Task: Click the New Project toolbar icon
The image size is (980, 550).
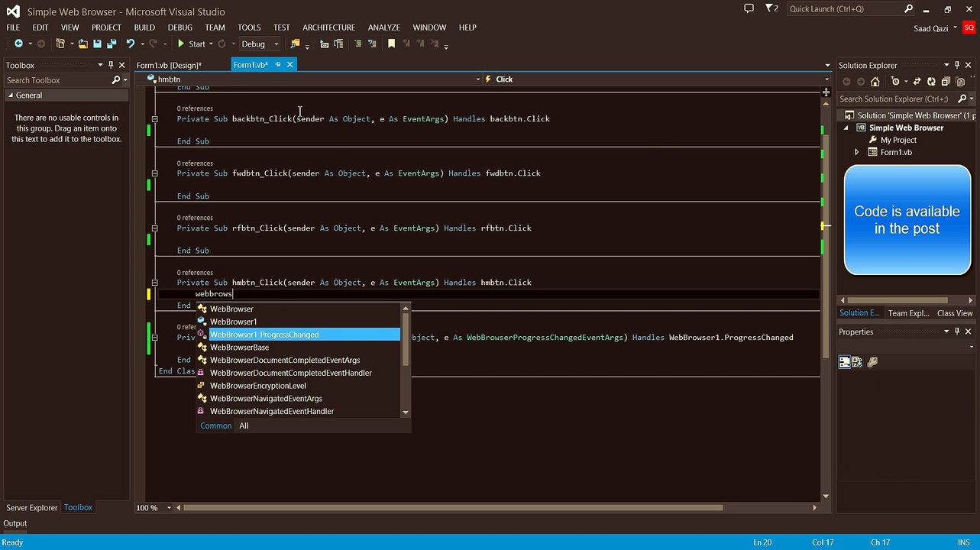Action: click(x=61, y=44)
